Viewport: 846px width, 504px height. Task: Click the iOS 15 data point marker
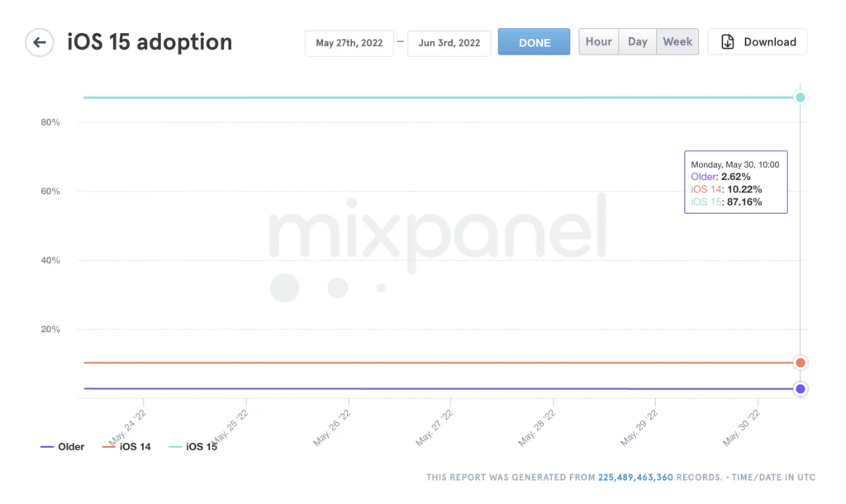coord(800,97)
